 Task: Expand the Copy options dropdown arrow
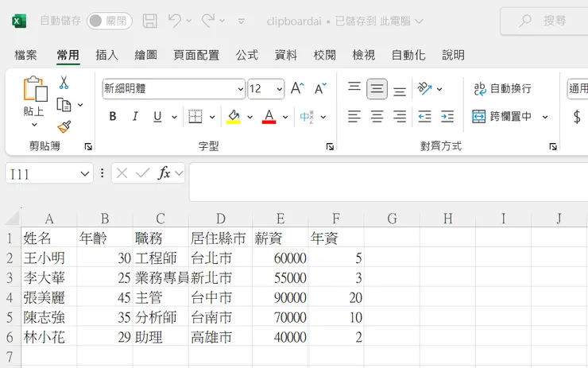coord(80,105)
